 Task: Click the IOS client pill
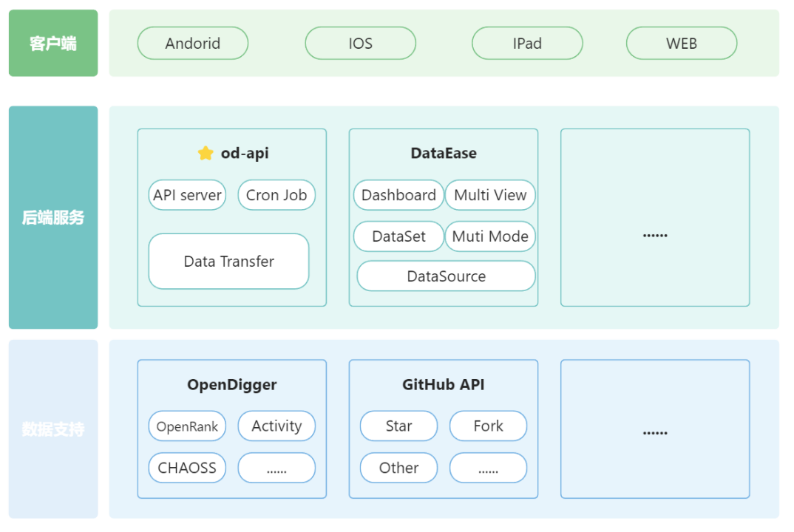pos(360,44)
